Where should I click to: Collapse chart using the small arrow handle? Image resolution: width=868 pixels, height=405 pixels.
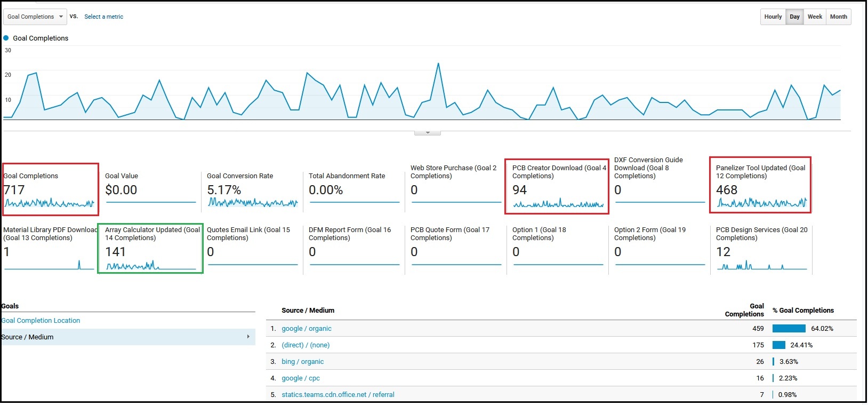tap(427, 132)
